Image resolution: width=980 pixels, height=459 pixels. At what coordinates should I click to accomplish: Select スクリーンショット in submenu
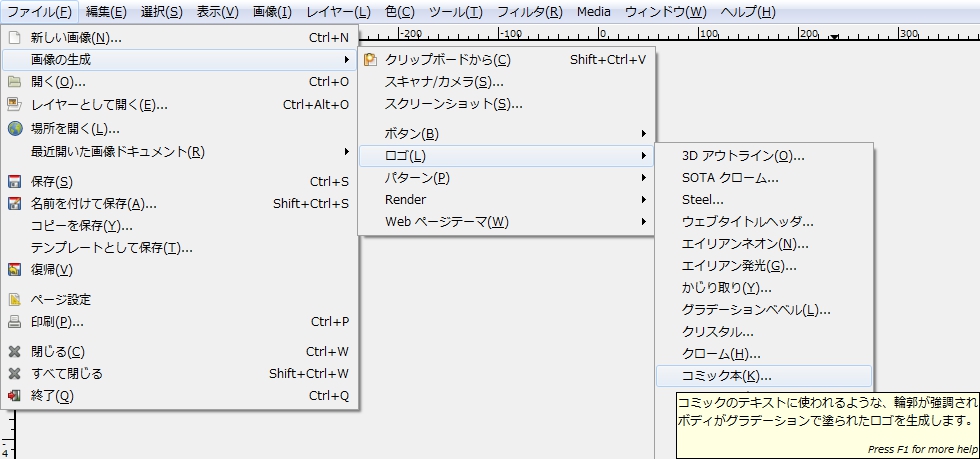[x=506, y=104]
